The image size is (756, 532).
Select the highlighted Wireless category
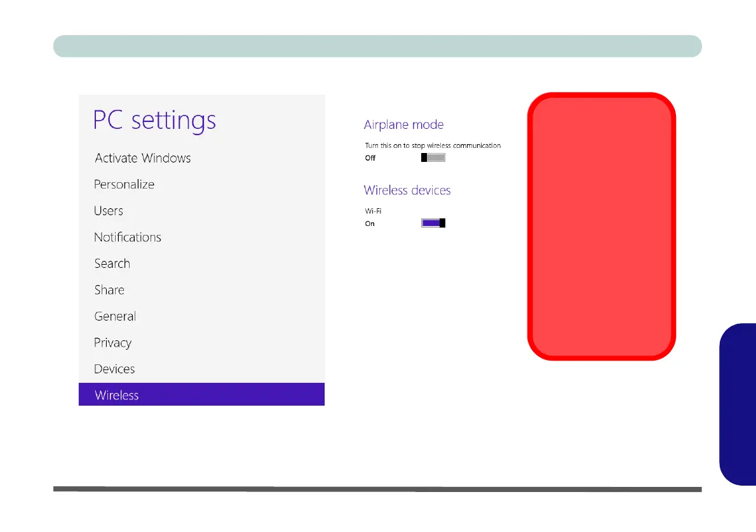[201, 394]
